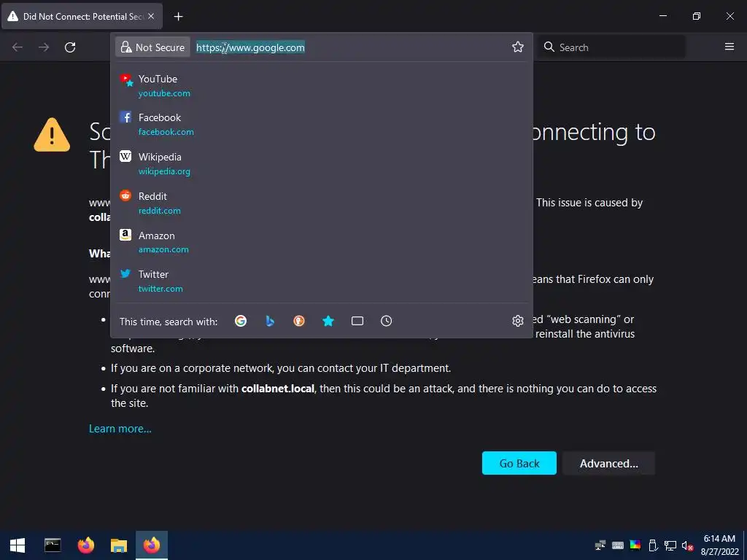The image size is (747, 560).
Task: Open search settings gear in dropdown
Action: coord(518,321)
